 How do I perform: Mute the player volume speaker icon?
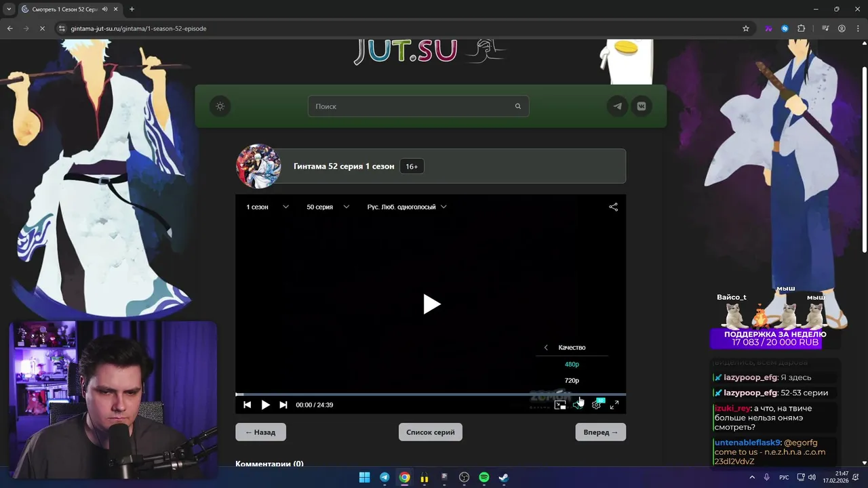[x=577, y=405]
